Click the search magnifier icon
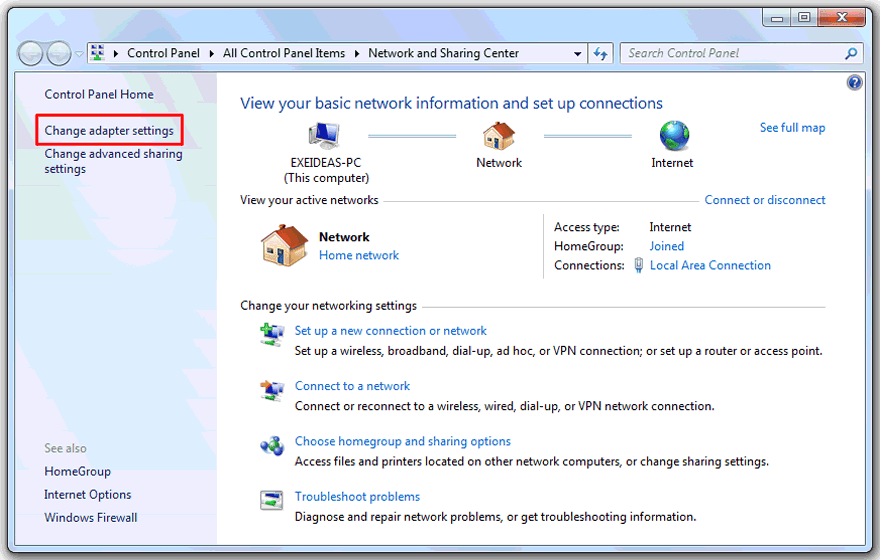 [851, 53]
